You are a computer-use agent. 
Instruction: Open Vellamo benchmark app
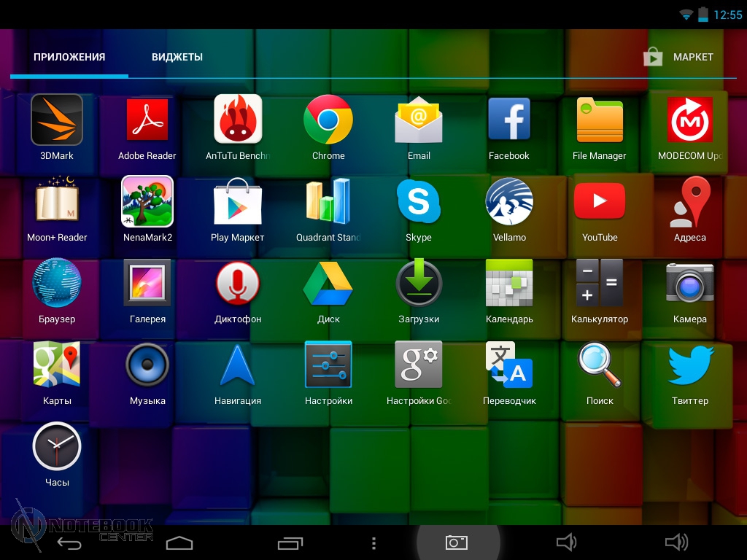click(x=509, y=202)
